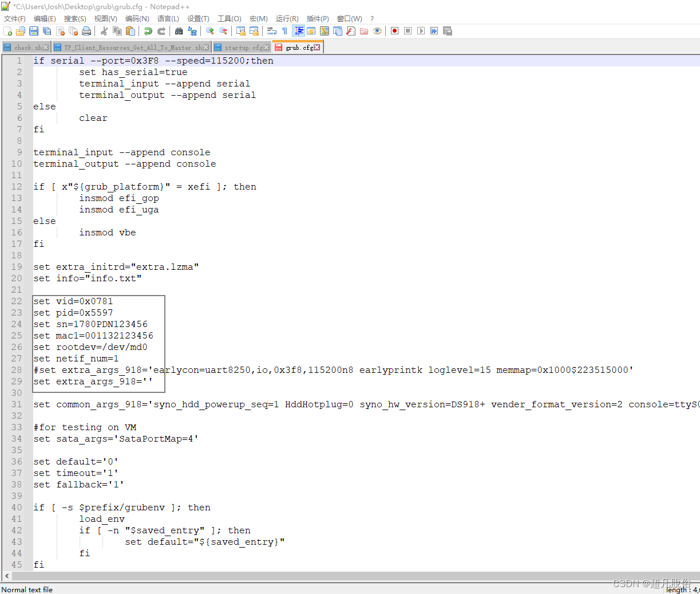Screen dimensions: 700x594
Task: Switch to the startup.cfg tab
Action: [x=242, y=48]
